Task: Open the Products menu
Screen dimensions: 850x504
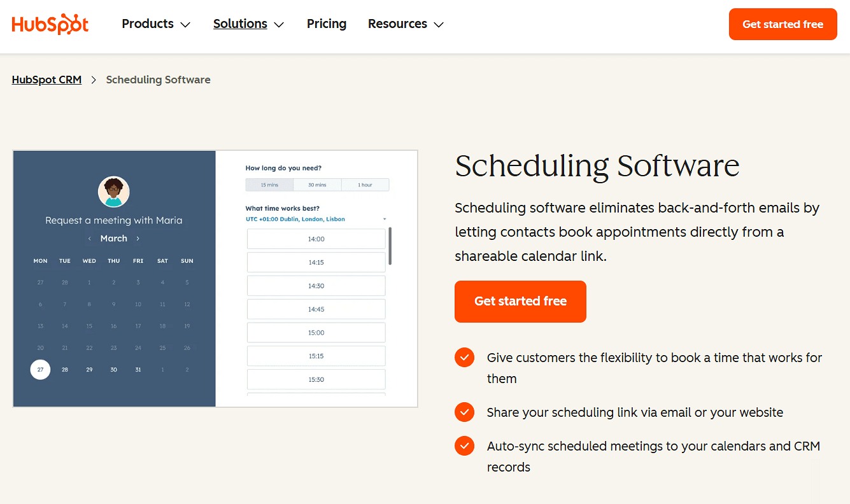Action: pyautogui.click(x=156, y=24)
